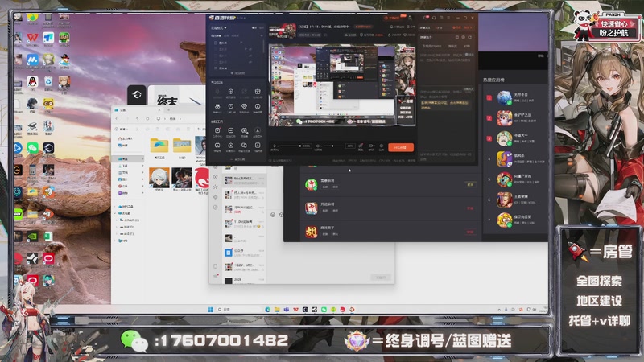This screenshot has width=644, height=362.
Task: Open task center icon with red dot
Action: click(217, 130)
